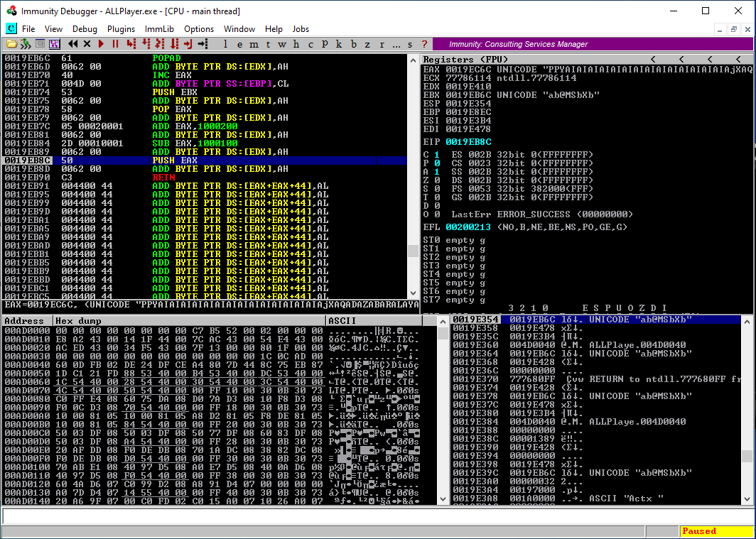Show windows list with the w button
The image size is (756, 539).
[x=282, y=44]
